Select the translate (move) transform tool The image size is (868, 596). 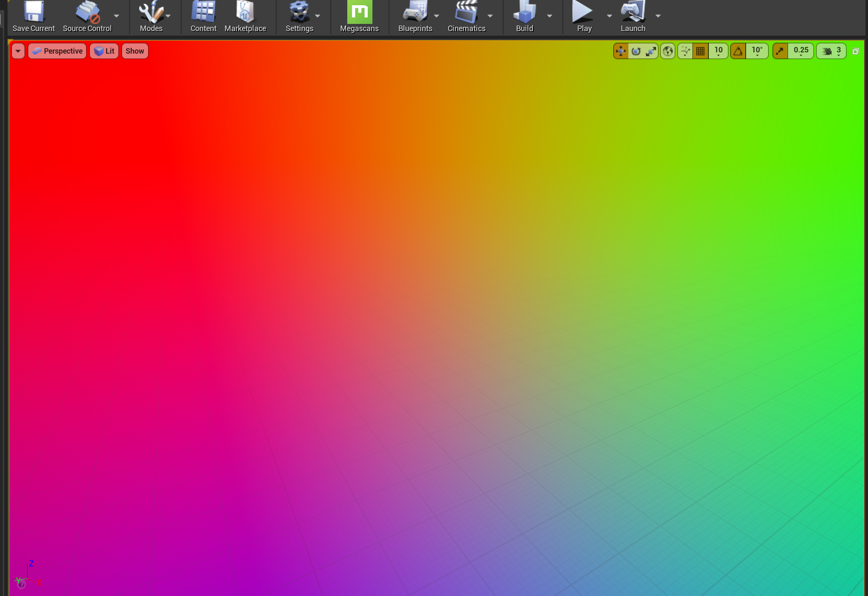click(x=620, y=51)
